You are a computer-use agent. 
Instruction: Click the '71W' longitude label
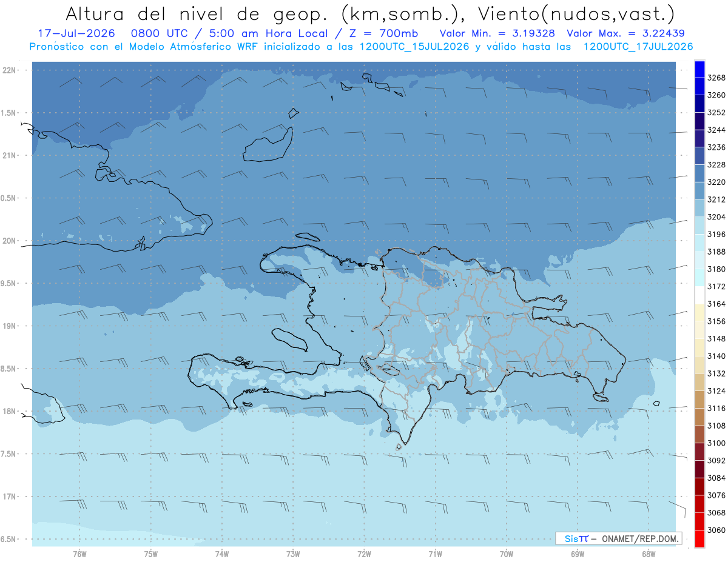click(x=435, y=554)
